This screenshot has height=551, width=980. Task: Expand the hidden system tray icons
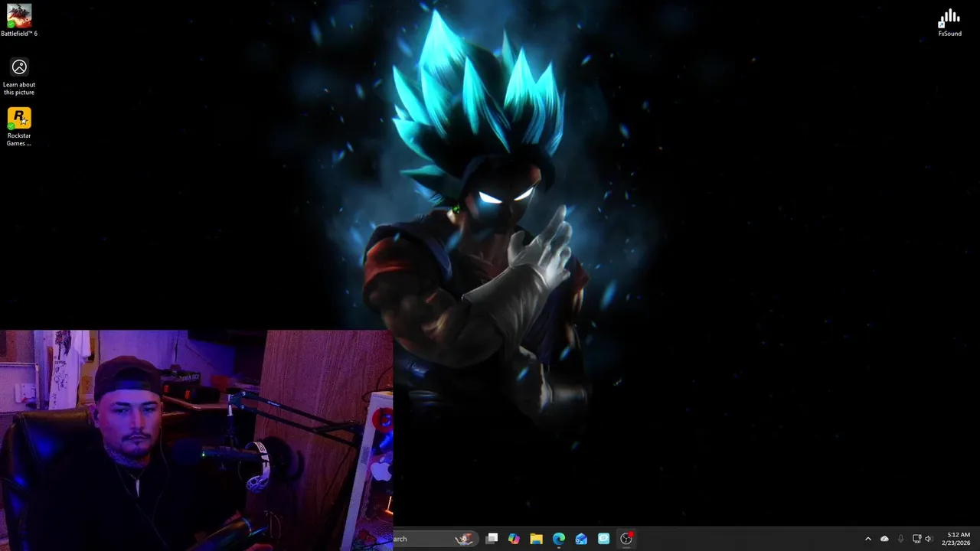867,539
